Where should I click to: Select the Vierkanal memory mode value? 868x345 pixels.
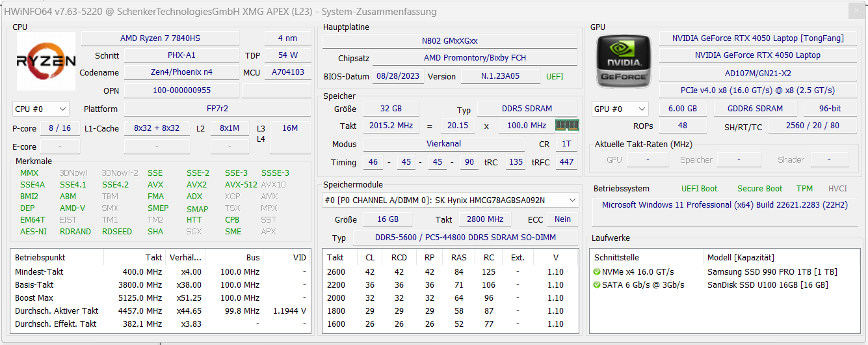(x=444, y=144)
